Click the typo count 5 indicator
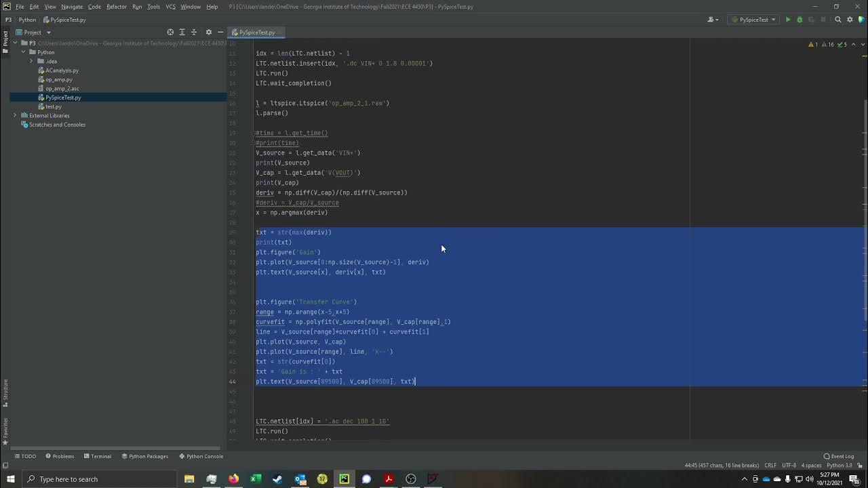This screenshot has height=488, width=868. (x=842, y=44)
